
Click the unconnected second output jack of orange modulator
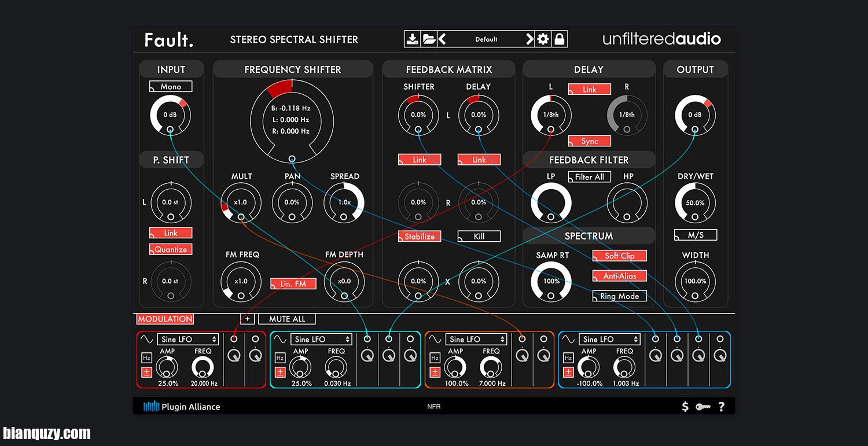tap(543, 339)
